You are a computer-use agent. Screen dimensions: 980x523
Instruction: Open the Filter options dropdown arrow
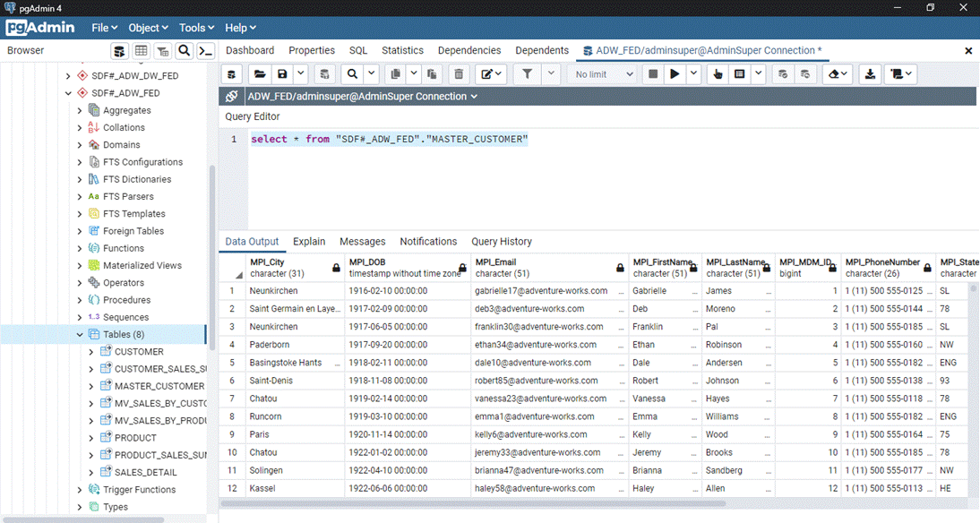(x=551, y=74)
